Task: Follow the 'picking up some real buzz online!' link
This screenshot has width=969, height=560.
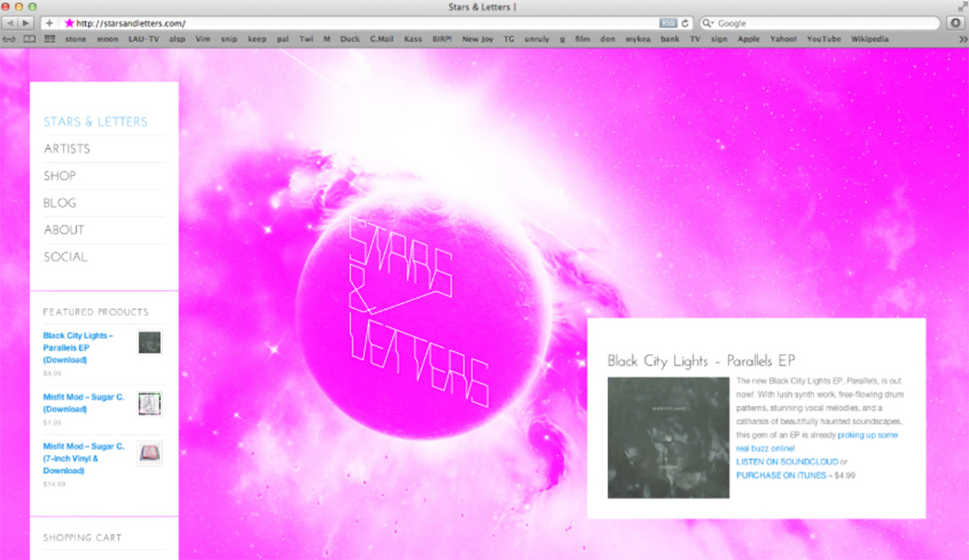Action: [816, 441]
